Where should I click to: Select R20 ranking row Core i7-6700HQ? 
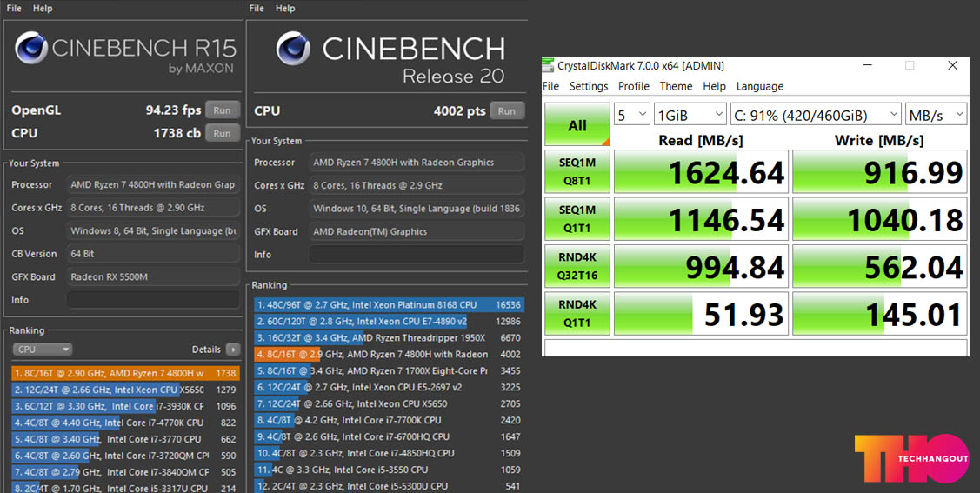click(x=389, y=436)
